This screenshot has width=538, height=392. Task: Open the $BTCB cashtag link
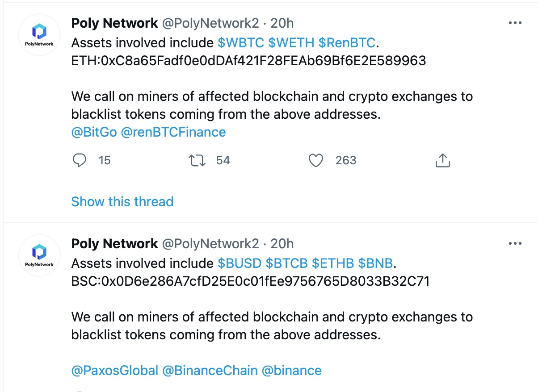[287, 263]
